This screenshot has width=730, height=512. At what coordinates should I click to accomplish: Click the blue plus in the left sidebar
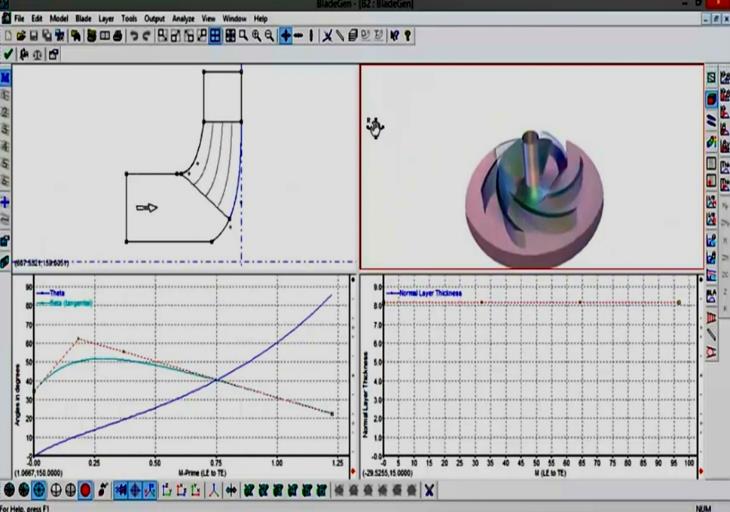coord(5,202)
